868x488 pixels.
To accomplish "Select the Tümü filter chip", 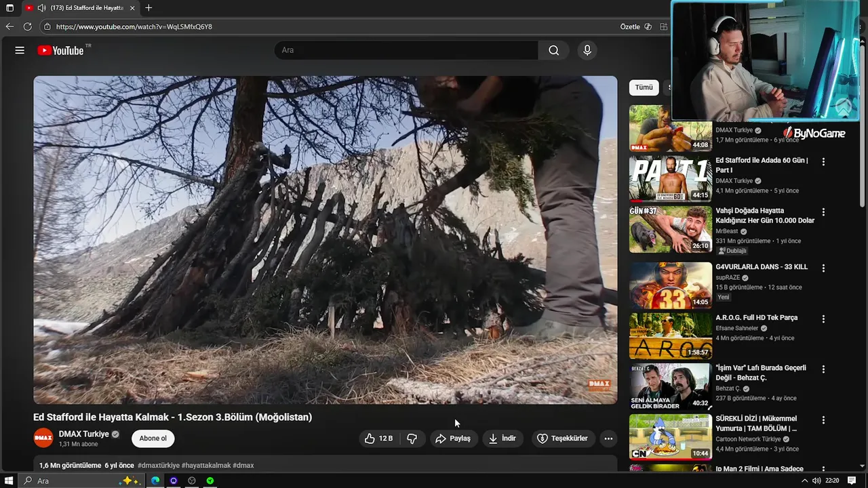I will tap(644, 87).
